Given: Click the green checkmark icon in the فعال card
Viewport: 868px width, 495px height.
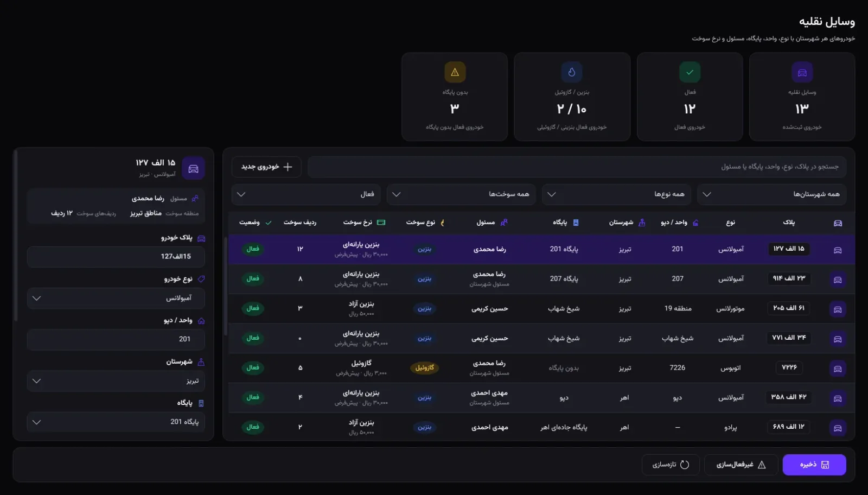Looking at the screenshot, I should coord(690,72).
